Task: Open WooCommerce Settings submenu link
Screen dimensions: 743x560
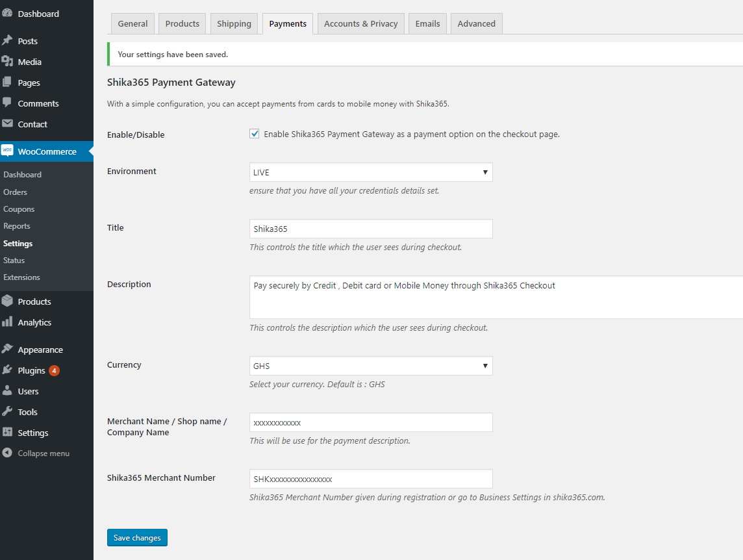Action: tap(18, 243)
